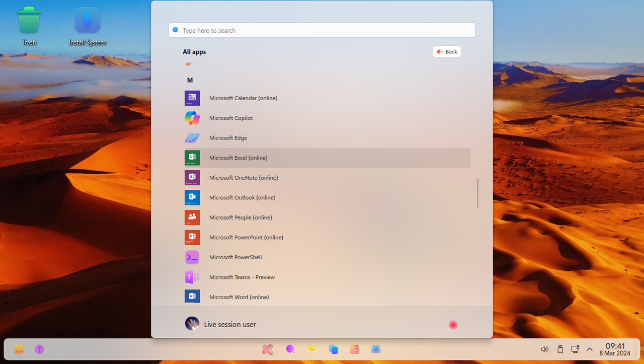This screenshot has width=644, height=364.
Task: Click the yellow widgets icon at taskbar left
Action: coord(19,349)
